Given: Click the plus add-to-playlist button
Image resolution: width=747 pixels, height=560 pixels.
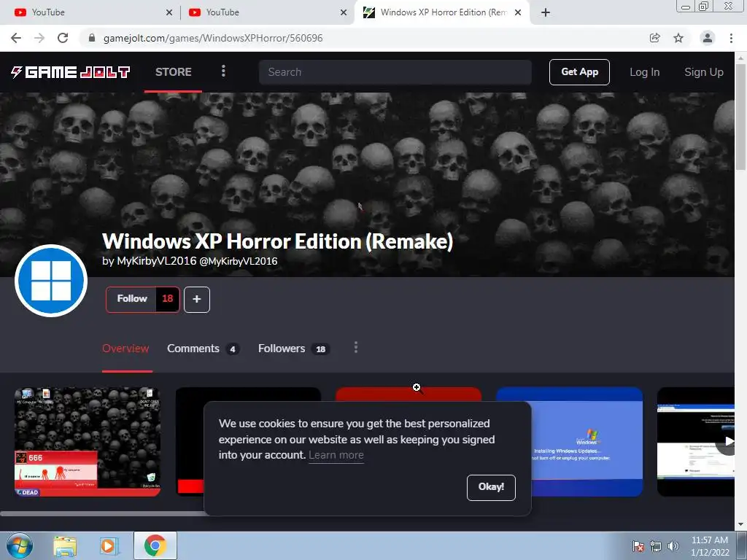Looking at the screenshot, I should point(197,300).
